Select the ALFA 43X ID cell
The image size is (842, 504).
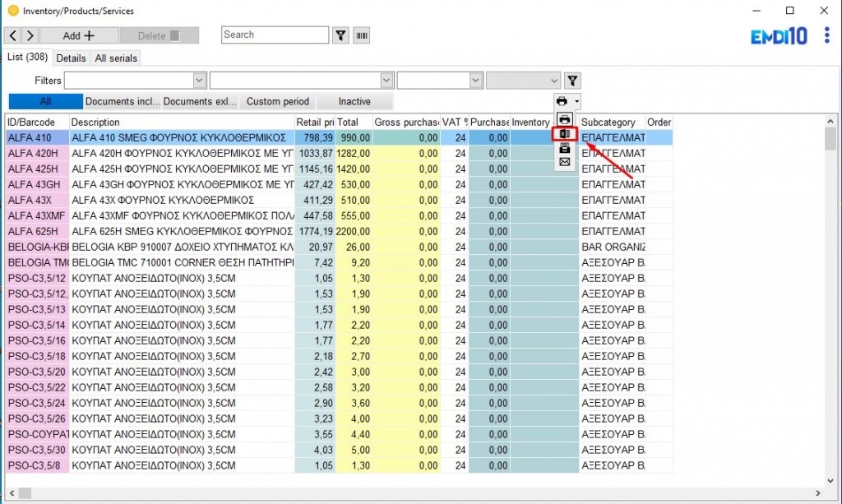click(37, 201)
